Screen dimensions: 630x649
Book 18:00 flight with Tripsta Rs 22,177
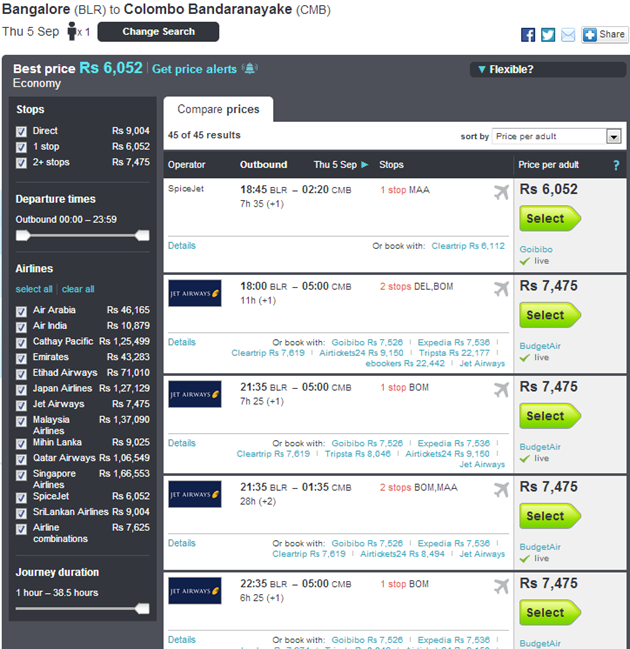pos(454,353)
